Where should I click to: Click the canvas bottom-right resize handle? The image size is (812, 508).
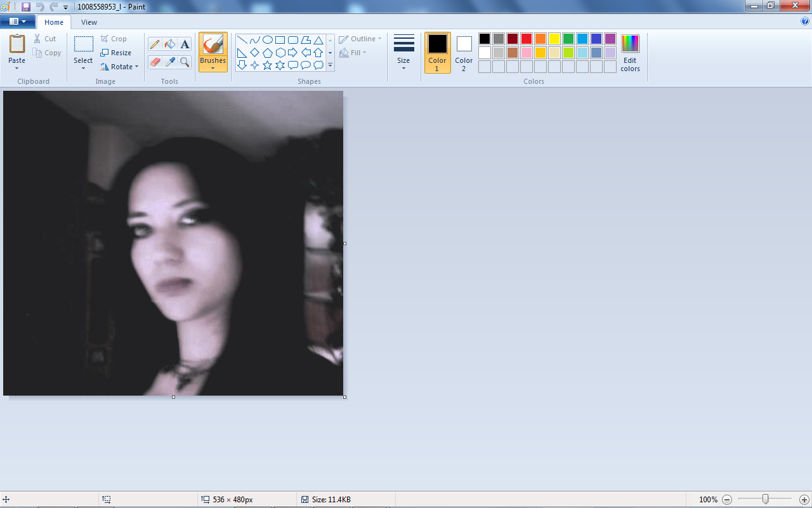point(344,397)
